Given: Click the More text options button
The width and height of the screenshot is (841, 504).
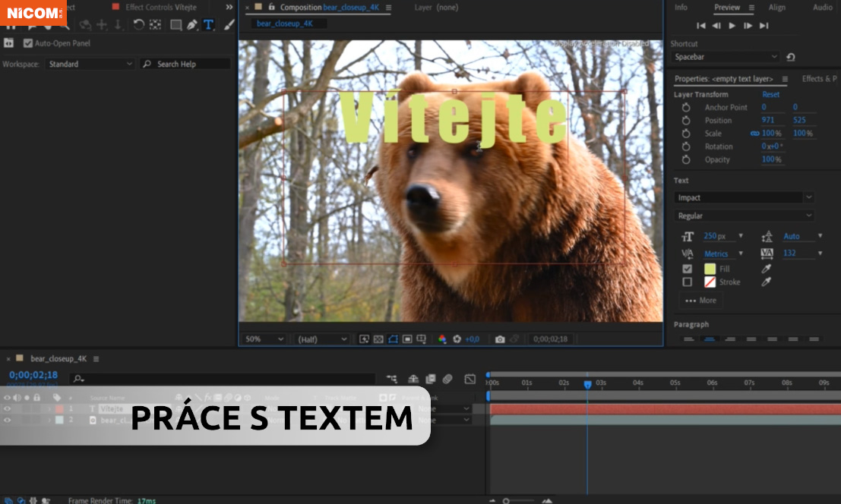Looking at the screenshot, I should pos(700,301).
